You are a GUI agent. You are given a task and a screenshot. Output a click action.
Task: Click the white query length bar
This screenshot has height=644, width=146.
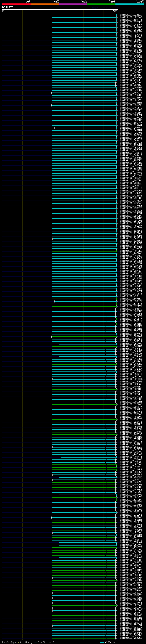[x=60, y=9]
